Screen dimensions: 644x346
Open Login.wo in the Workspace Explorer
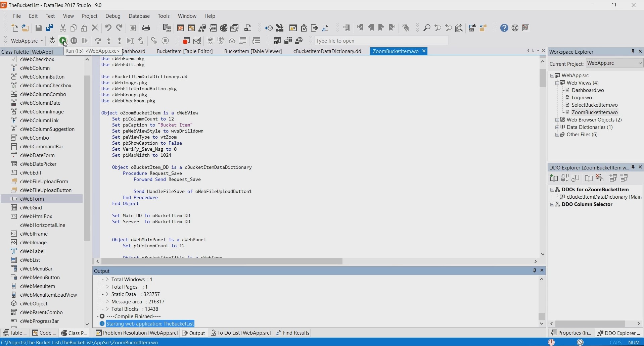click(582, 98)
